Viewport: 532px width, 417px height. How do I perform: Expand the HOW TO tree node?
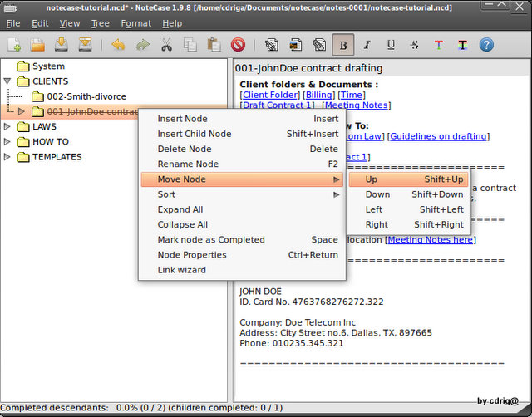click(x=7, y=141)
